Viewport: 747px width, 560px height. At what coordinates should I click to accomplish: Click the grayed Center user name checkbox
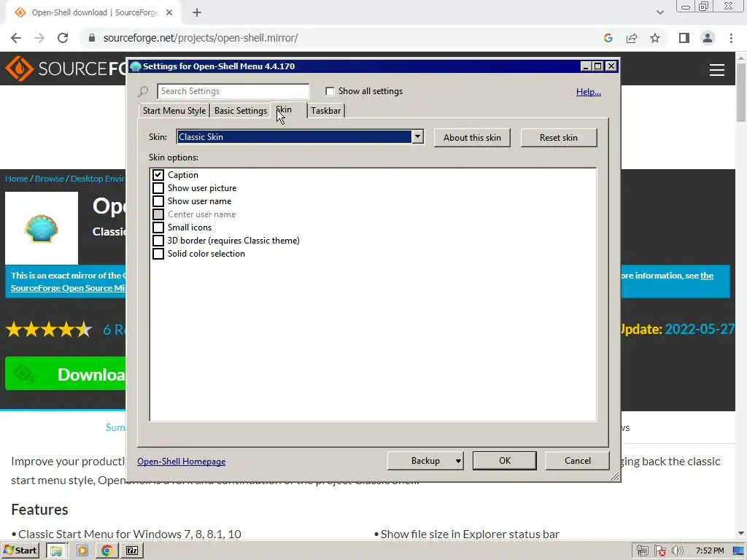coord(158,214)
